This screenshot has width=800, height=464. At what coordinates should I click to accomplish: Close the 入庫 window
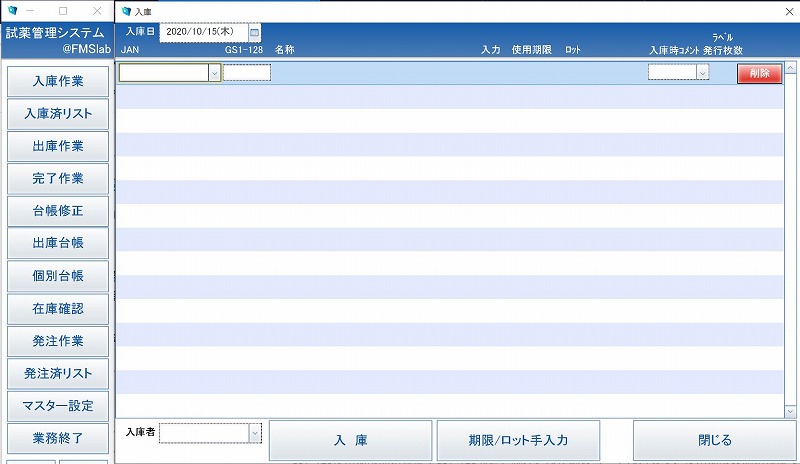coord(789,11)
